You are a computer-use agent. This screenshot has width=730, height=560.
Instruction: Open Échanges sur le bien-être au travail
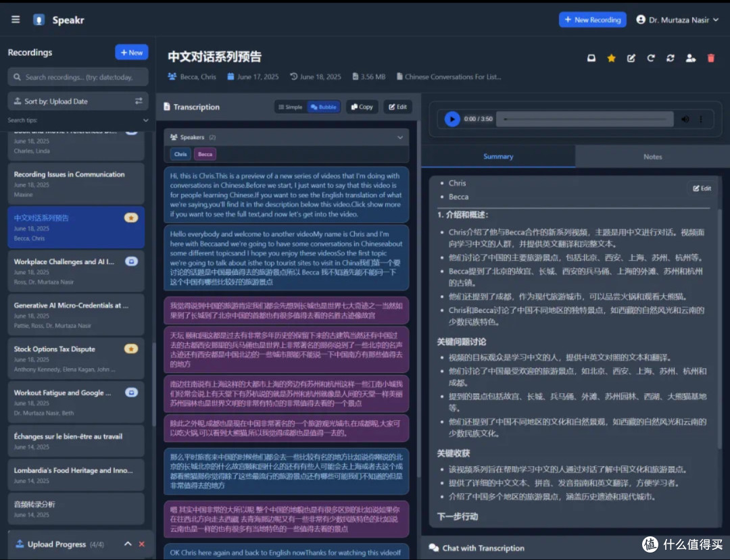pyautogui.click(x=76, y=440)
